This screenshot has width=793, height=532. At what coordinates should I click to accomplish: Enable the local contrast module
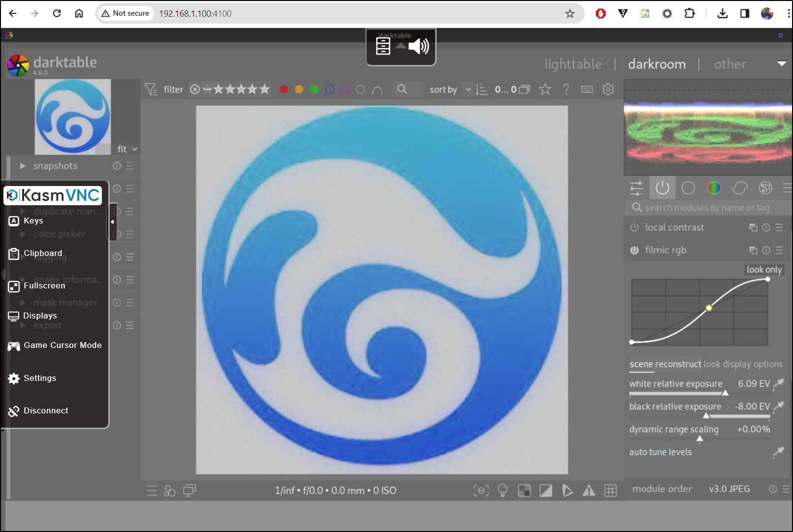point(634,227)
